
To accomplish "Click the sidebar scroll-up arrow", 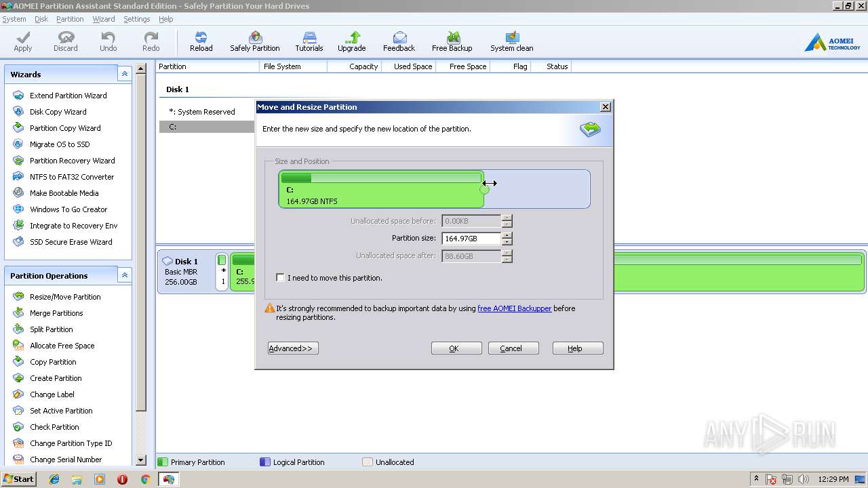I will coord(141,68).
